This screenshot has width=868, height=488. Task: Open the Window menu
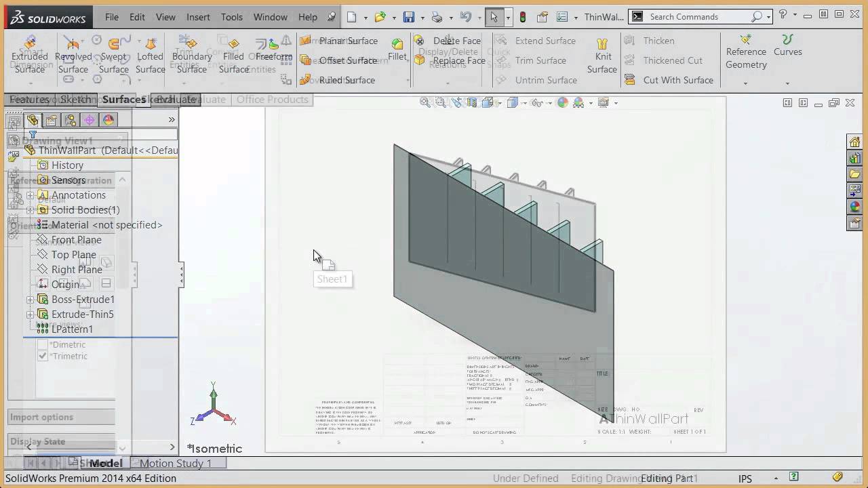tap(271, 17)
